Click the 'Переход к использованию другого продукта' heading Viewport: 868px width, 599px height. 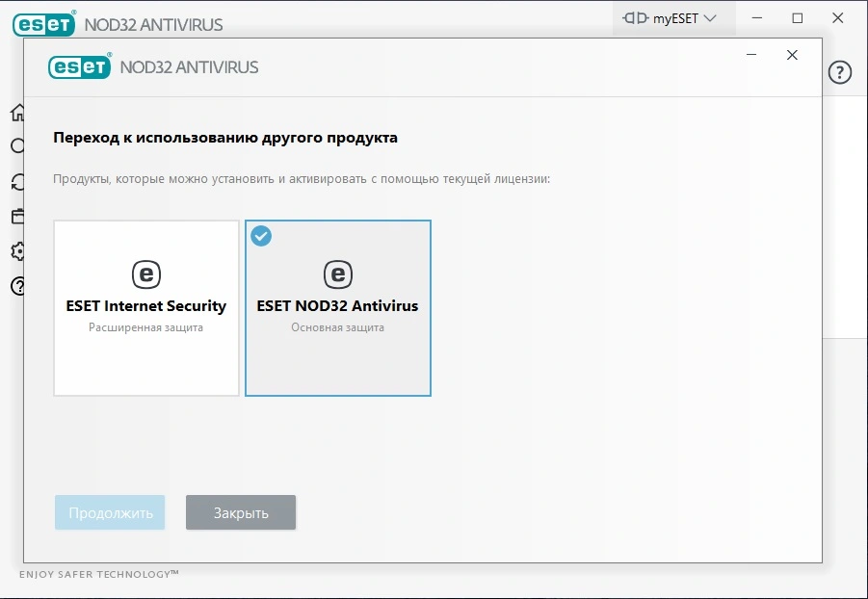[225, 138]
